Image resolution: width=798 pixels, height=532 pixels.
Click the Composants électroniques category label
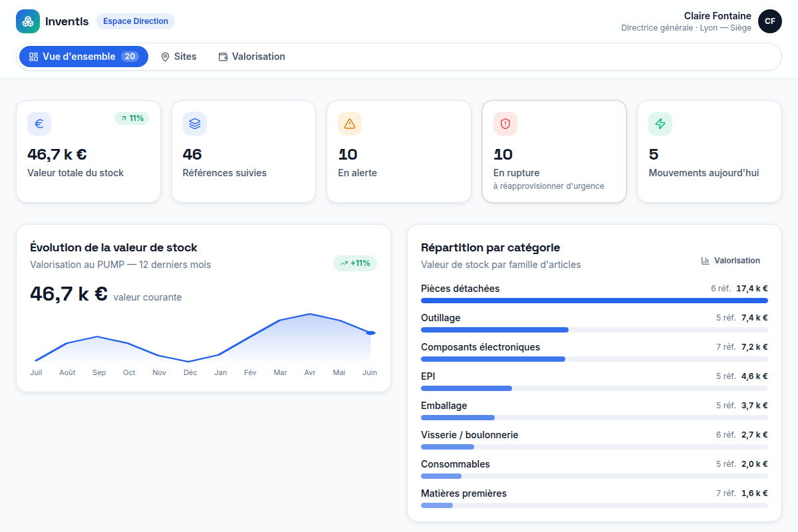tap(481, 347)
